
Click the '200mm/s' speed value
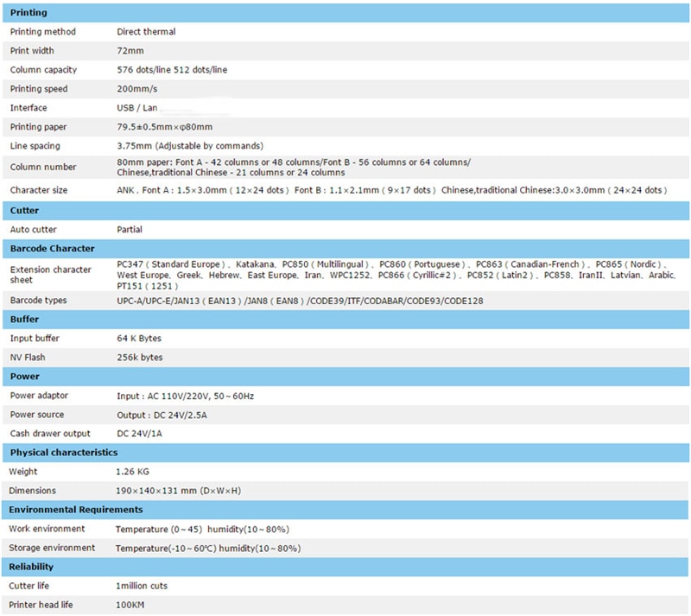click(x=137, y=89)
